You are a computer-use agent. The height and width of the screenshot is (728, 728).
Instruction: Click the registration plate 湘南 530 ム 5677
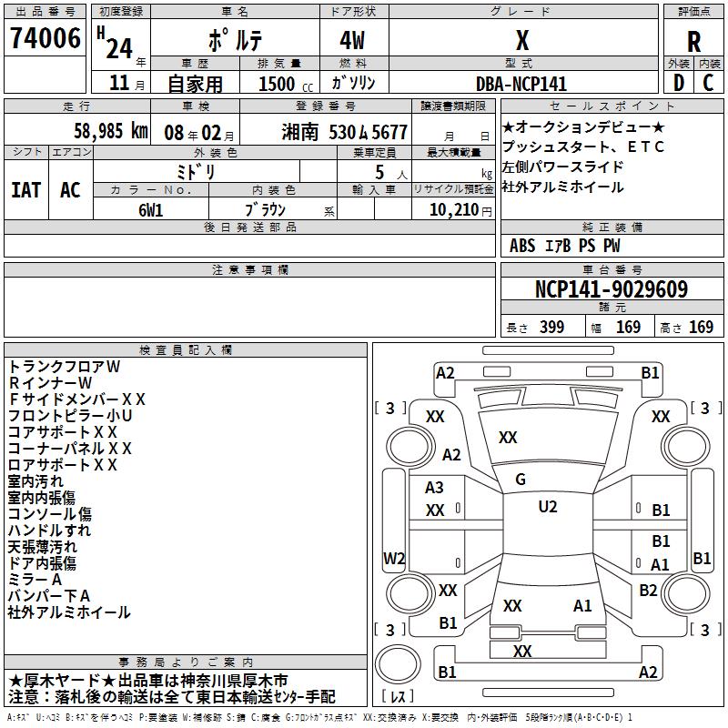coord(345,133)
